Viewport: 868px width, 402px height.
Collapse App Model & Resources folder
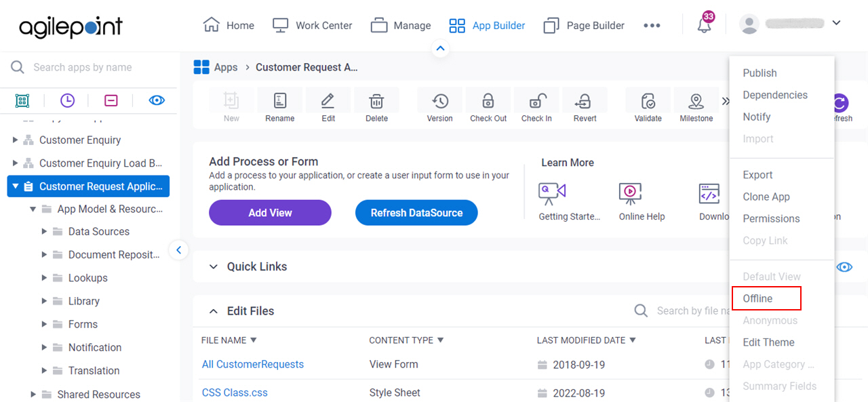(x=33, y=209)
